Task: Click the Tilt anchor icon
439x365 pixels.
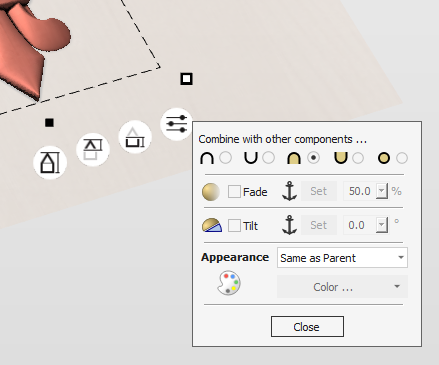Action: [x=289, y=225]
